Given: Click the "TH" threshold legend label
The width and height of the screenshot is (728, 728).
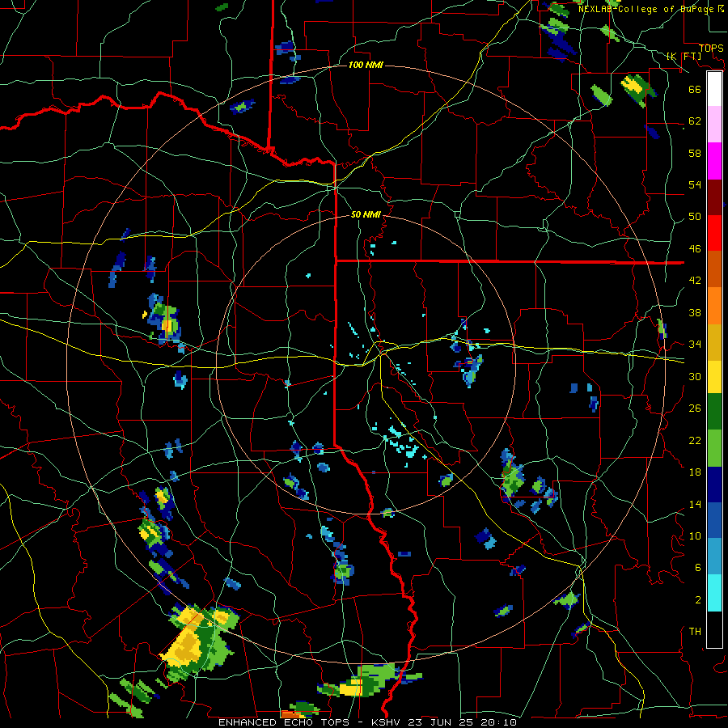Looking at the screenshot, I should coord(695,632).
